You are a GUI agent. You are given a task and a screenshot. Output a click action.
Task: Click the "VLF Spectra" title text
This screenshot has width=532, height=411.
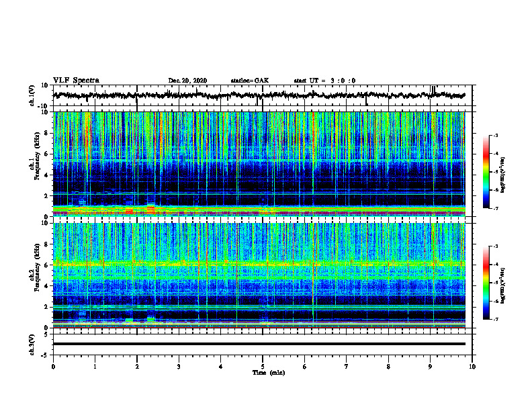76,81
